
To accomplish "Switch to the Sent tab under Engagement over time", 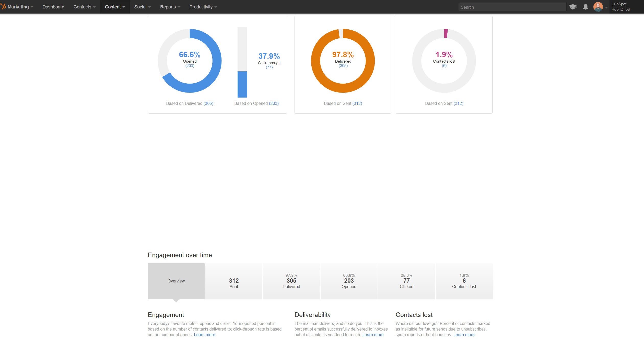I will coord(233,281).
